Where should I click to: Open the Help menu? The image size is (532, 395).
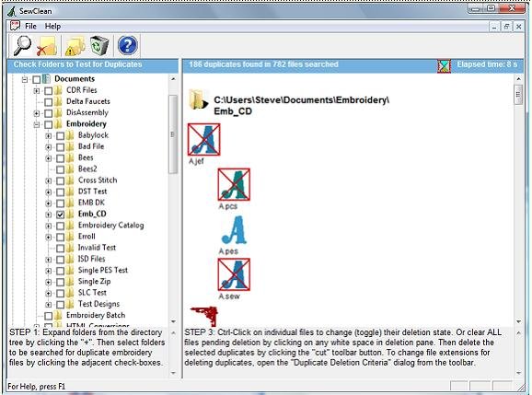point(52,26)
